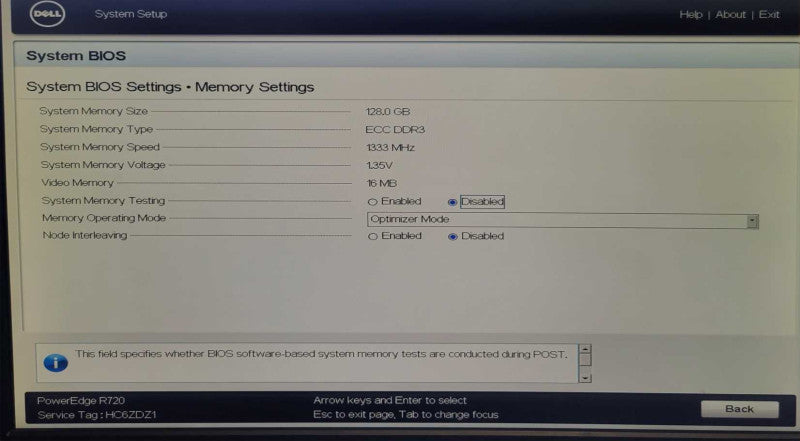Select Disabled for Node Interleaving
Screen dimensions: 800x441
[452, 237]
